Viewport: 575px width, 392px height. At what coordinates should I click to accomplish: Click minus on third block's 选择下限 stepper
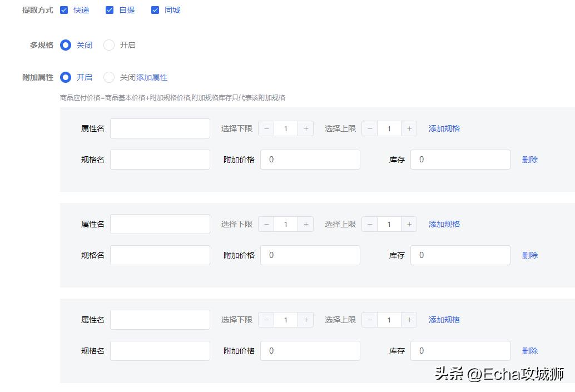click(266, 320)
